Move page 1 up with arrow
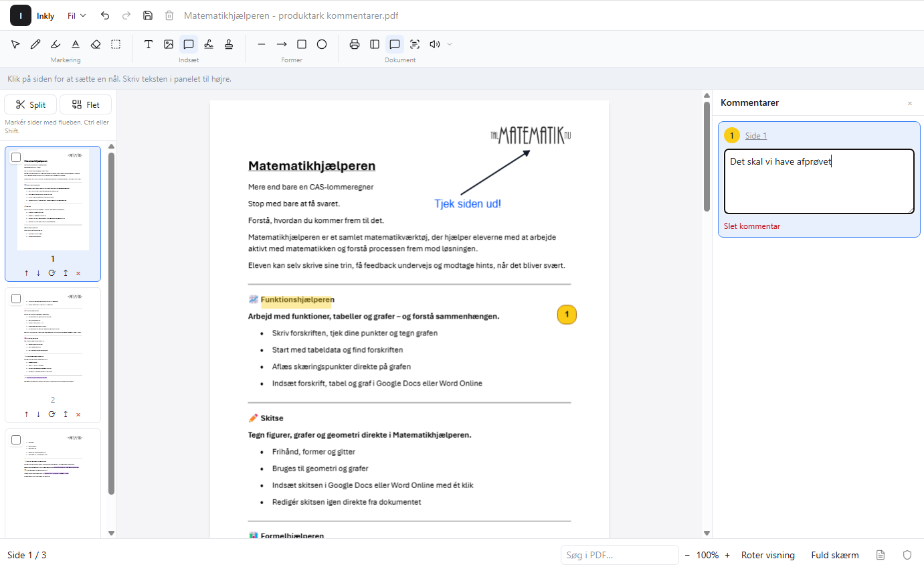The image size is (924, 571). 26,273
